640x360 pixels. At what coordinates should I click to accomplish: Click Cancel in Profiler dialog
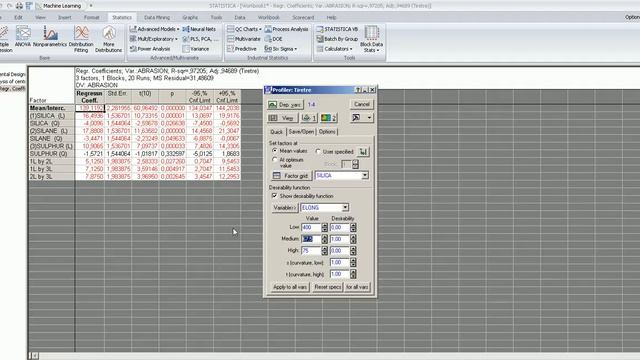pos(362,104)
